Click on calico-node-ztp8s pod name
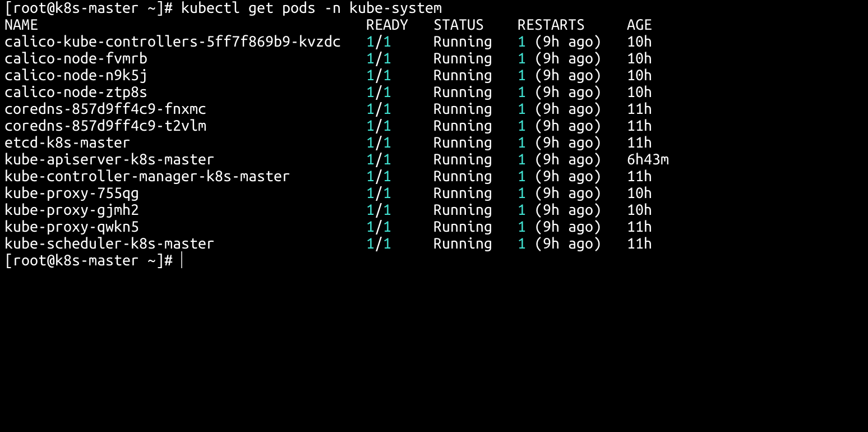The image size is (868, 432). 76,93
